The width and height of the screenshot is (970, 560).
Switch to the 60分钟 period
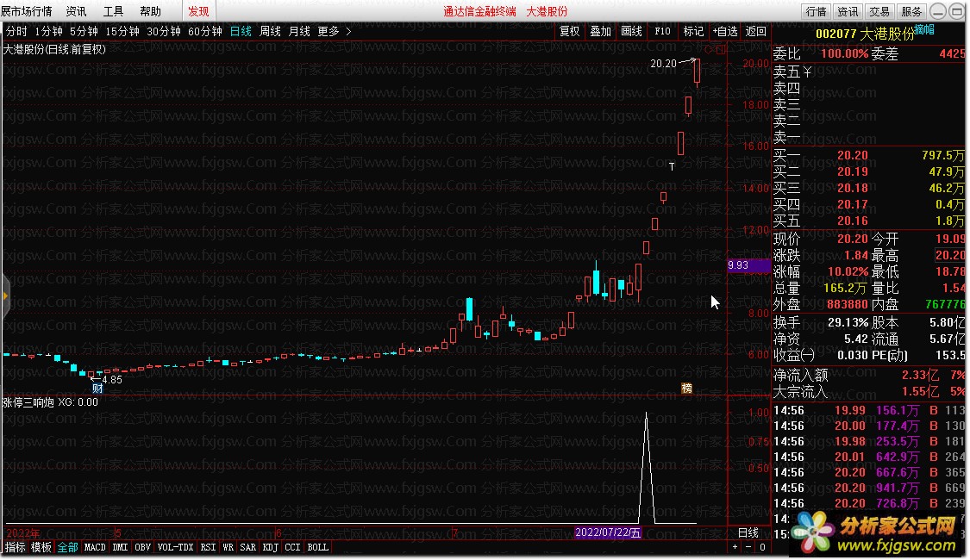click(204, 31)
